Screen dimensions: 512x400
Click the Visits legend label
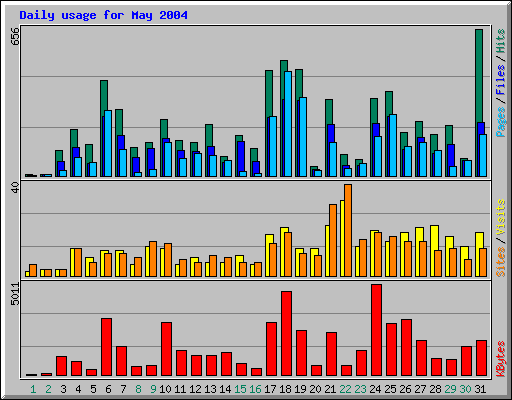[x=501, y=217]
